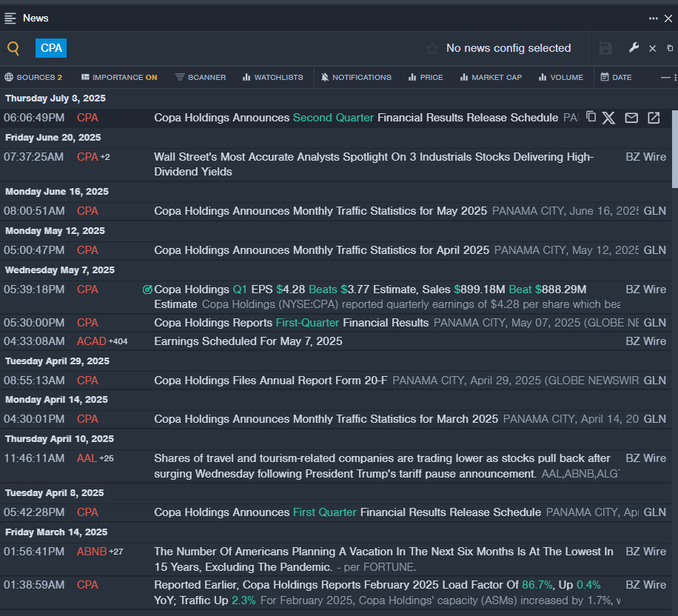Open the Market Cap filter

[491, 78]
